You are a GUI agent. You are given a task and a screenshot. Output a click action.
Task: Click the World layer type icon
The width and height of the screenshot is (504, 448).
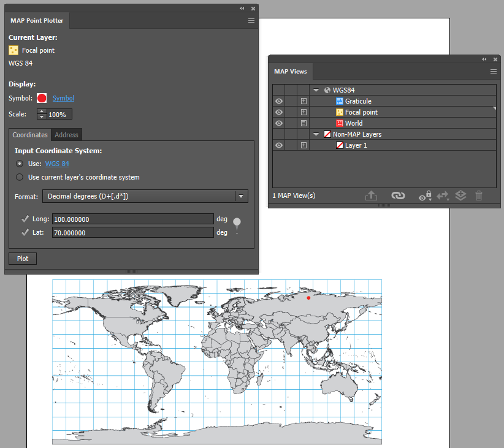click(340, 123)
